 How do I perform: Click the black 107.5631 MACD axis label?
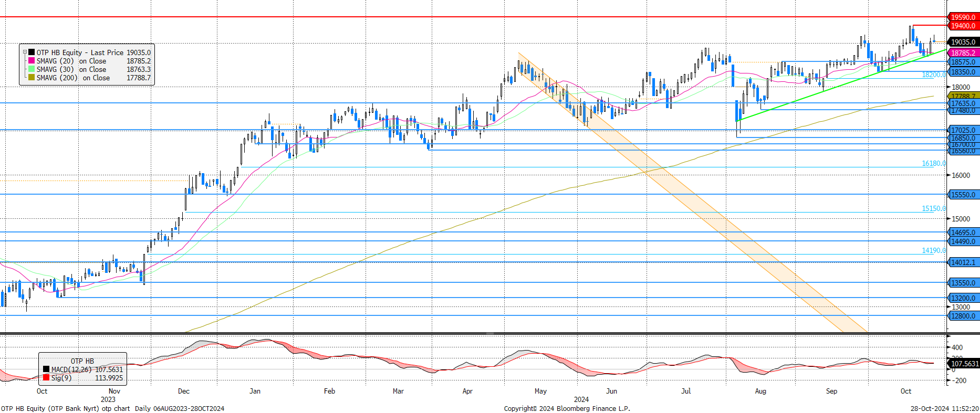[x=963, y=364]
